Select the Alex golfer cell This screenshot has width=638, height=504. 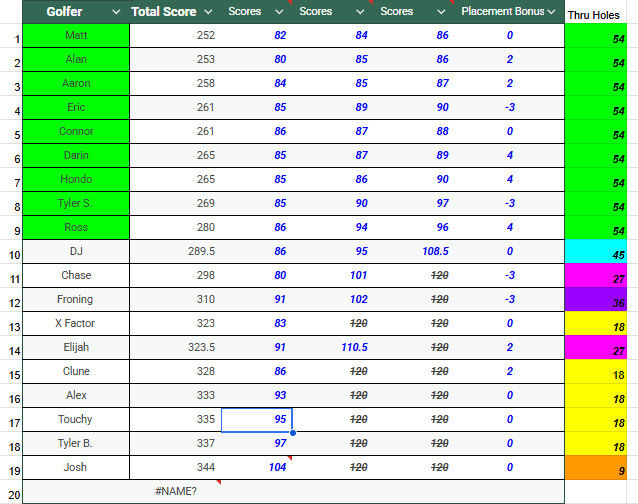(76, 395)
